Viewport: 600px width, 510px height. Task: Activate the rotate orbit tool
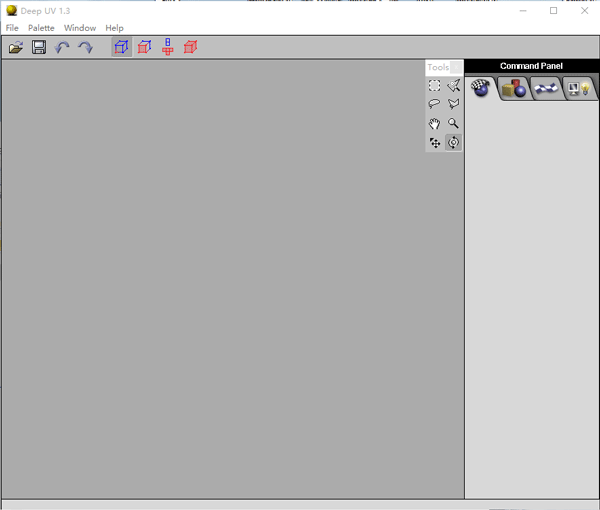click(453, 143)
